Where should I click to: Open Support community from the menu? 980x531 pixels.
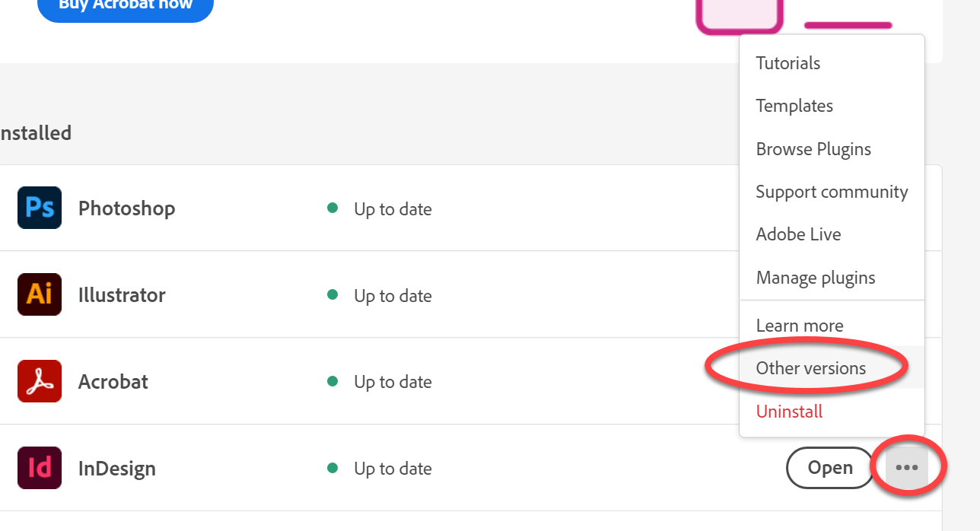click(x=832, y=192)
